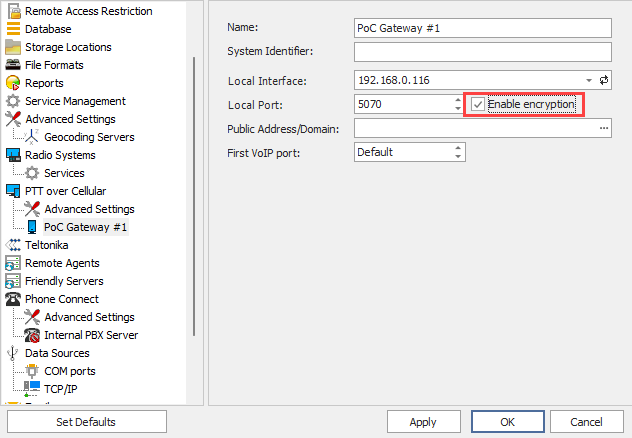Click the Set Defaults button
This screenshot has width=632, height=438.
[87, 422]
